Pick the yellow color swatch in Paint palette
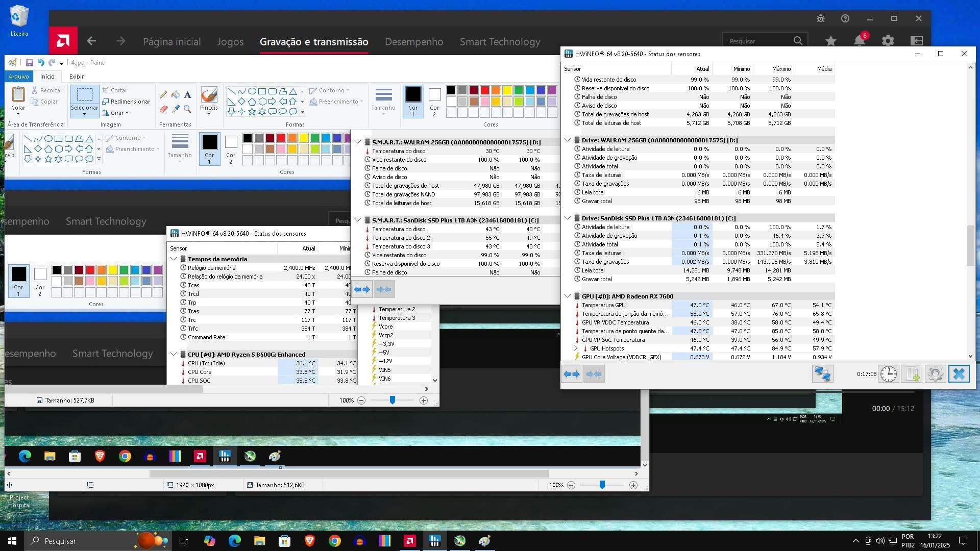Screen dimensions: 980x551 507,90
